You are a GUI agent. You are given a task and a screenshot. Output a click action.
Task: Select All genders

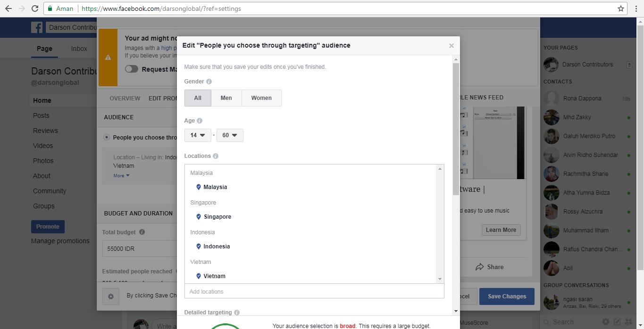(198, 98)
